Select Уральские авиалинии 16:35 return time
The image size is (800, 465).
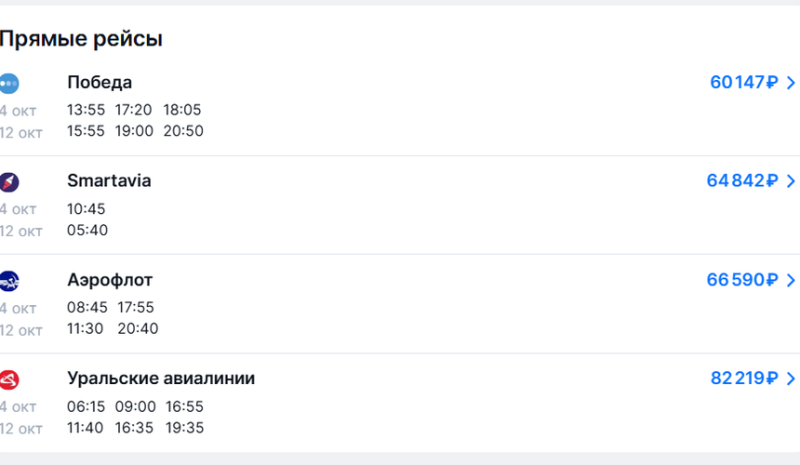135,428
